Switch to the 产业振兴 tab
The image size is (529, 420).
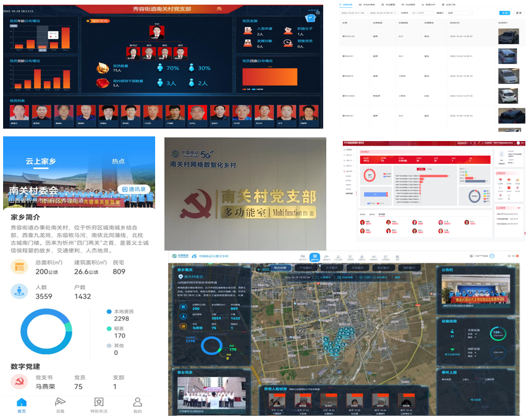[x=304, y=268]
